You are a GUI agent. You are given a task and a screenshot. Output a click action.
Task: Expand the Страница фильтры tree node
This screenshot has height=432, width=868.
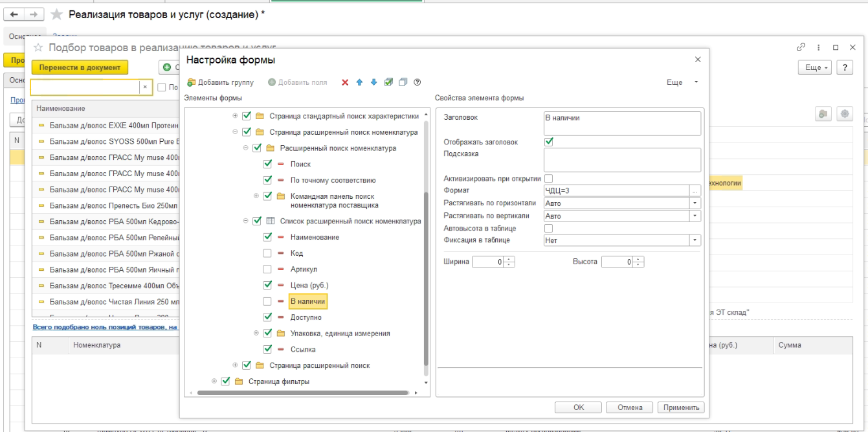pos(214,381)
